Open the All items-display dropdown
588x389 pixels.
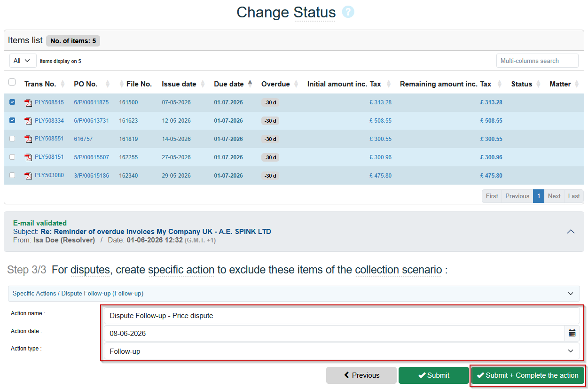[x=23, y=61]
